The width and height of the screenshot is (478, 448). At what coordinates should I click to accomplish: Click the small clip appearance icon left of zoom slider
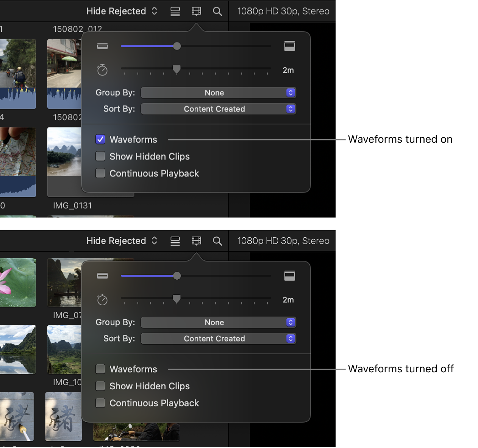pos(102,46)
